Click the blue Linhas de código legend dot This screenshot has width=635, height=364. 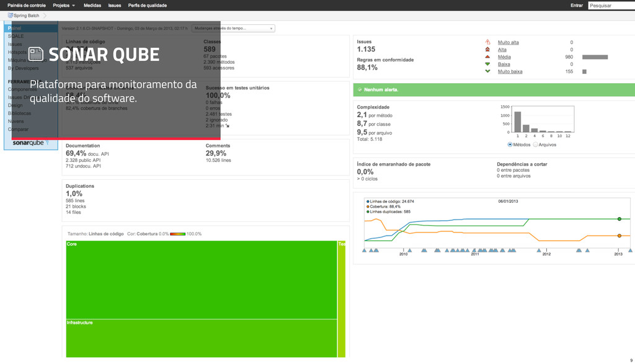(368, 202)
